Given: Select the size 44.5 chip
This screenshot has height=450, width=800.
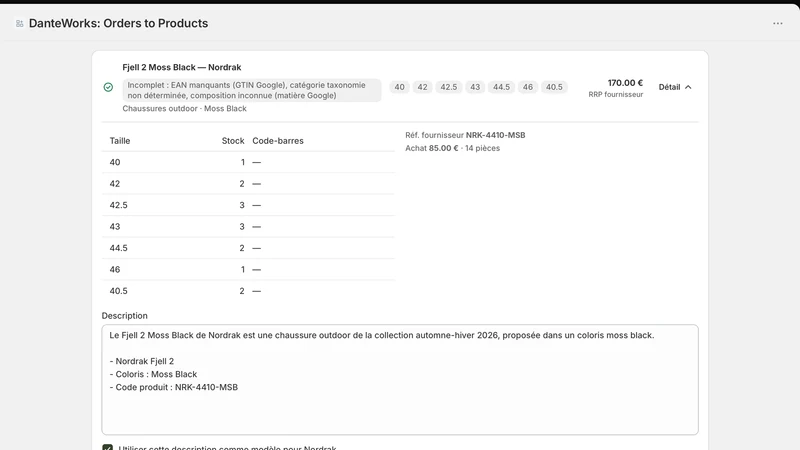Looking at the screenshot, I should point(502,87).
